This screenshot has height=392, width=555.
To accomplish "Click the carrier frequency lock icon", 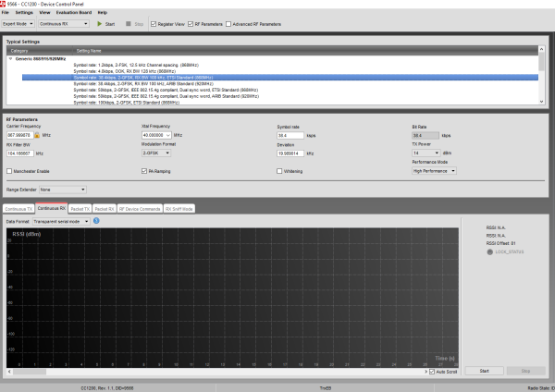I will tap(37, 135).
